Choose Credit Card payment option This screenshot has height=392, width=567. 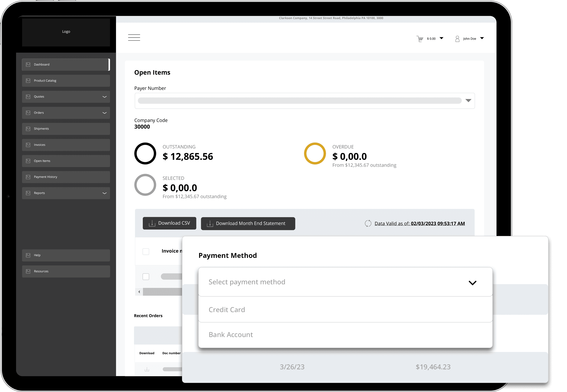click(345, 309)
